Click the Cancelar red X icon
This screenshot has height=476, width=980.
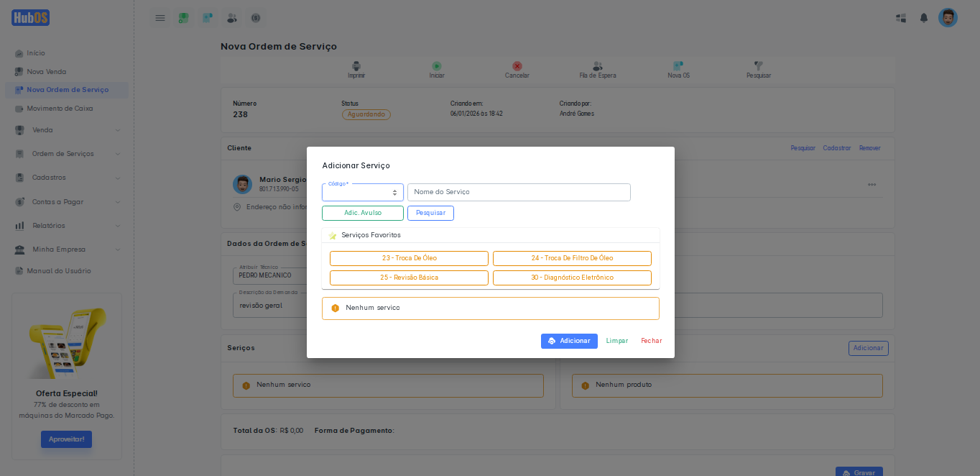click(517, 66)
